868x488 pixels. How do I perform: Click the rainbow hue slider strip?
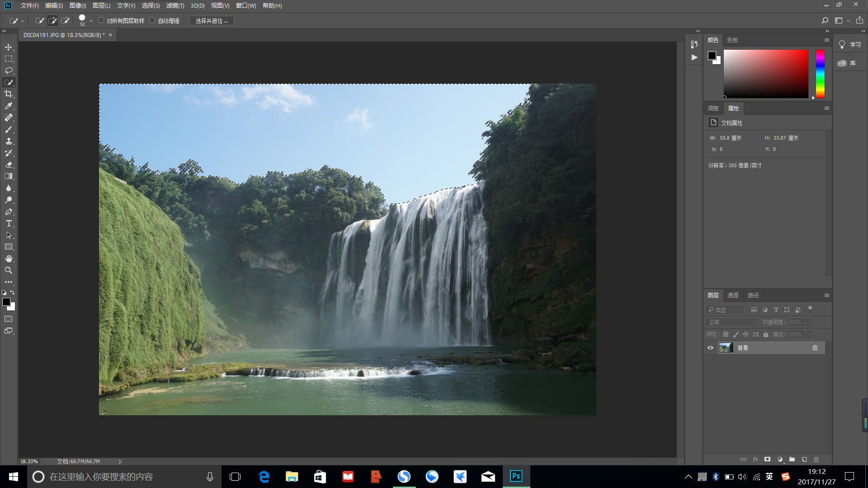[x=820, y=74]
